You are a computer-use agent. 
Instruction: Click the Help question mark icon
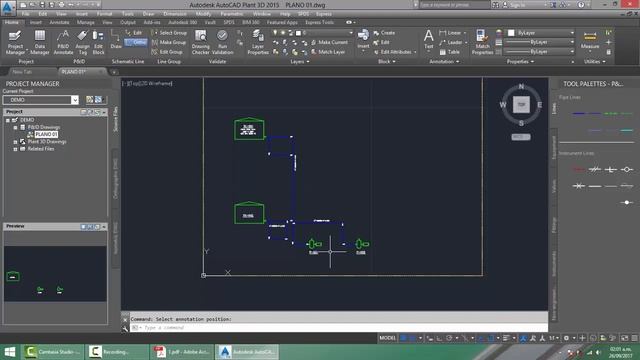(x=581, y=5)
